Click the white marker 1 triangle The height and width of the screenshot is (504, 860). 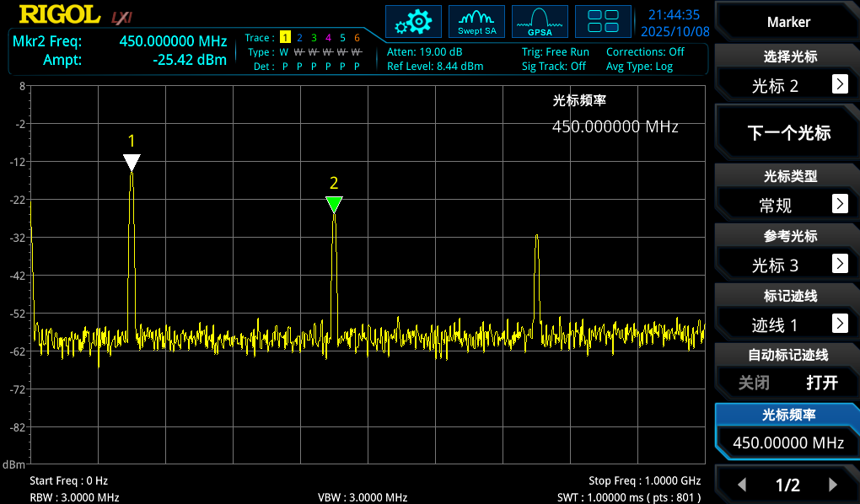click(132, 163)
